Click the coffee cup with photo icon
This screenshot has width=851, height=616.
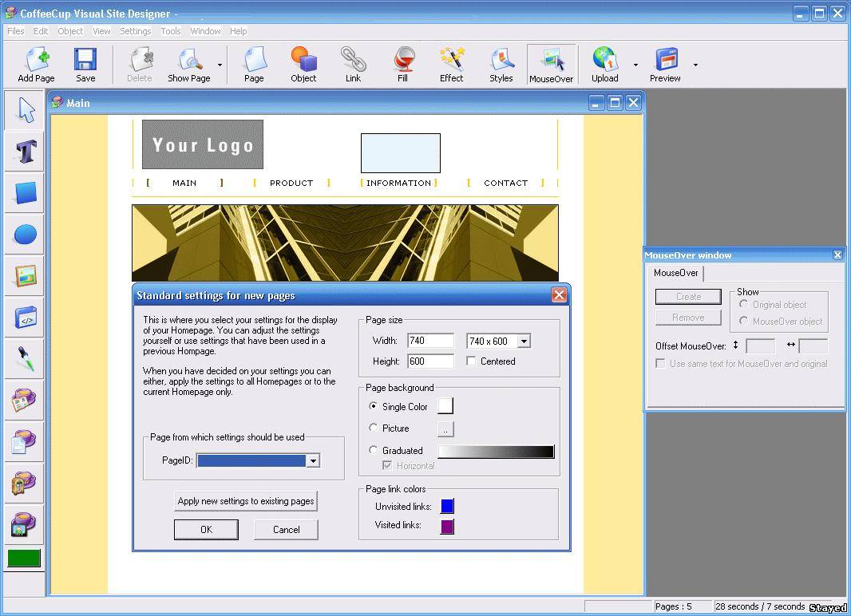pyautogui.click(x=25, y=525)
